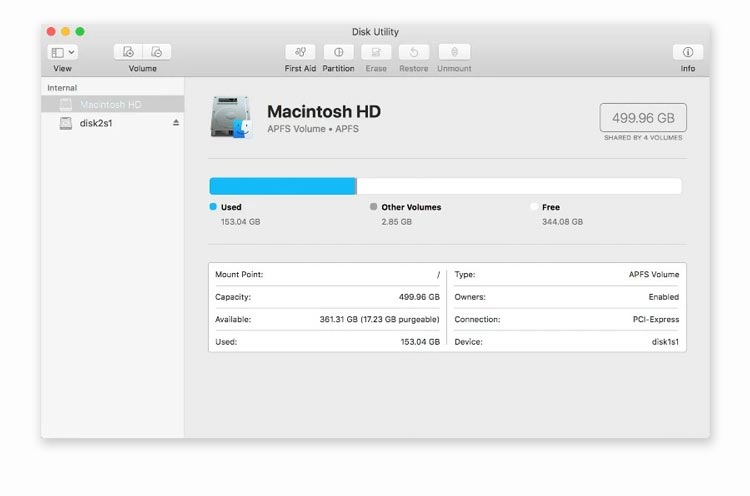Run First Aid on the disk

point(300,52)
